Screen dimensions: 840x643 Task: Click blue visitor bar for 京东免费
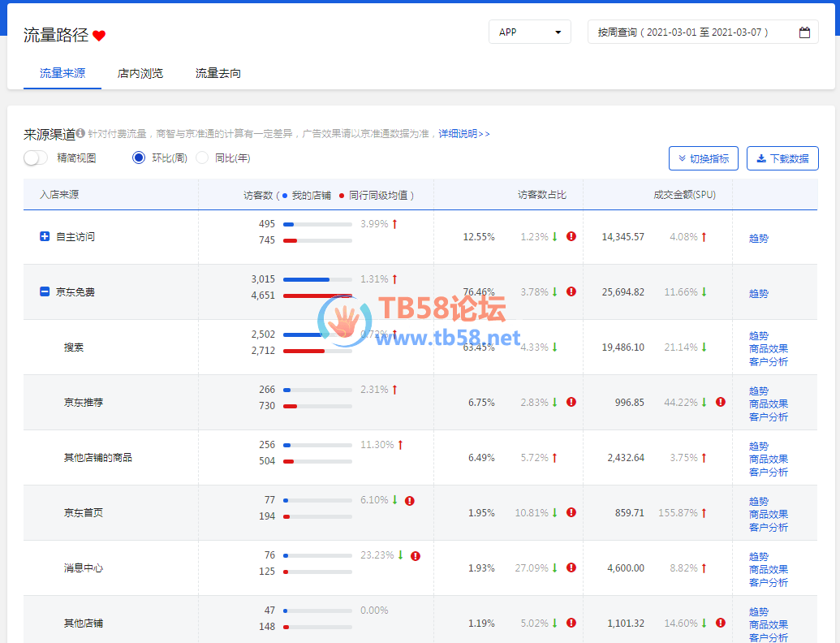tap(306, 279)
